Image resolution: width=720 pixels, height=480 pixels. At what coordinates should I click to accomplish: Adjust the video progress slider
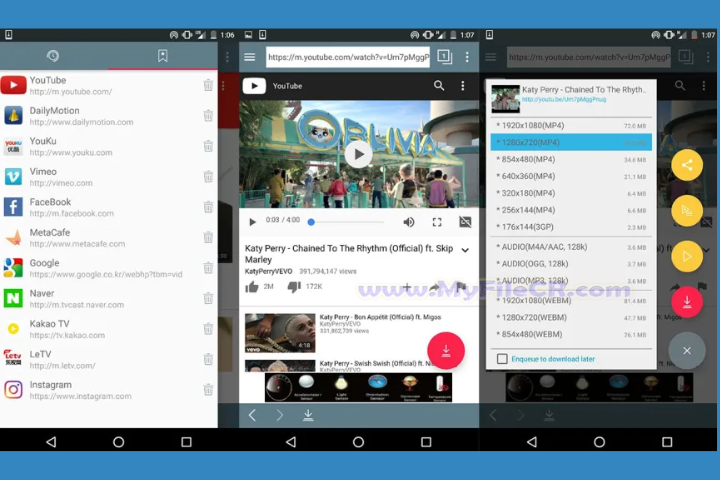[348, 222]
